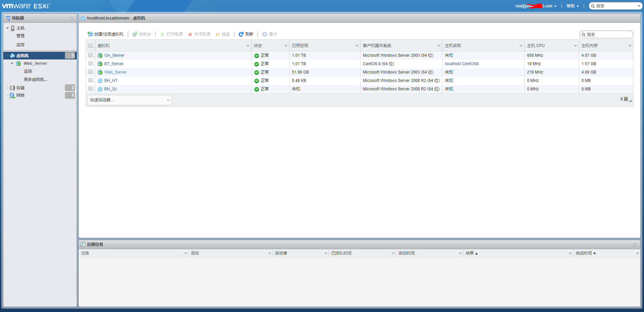Open the root user account dropdown
The image size is (644, 312).
point(536,6)
